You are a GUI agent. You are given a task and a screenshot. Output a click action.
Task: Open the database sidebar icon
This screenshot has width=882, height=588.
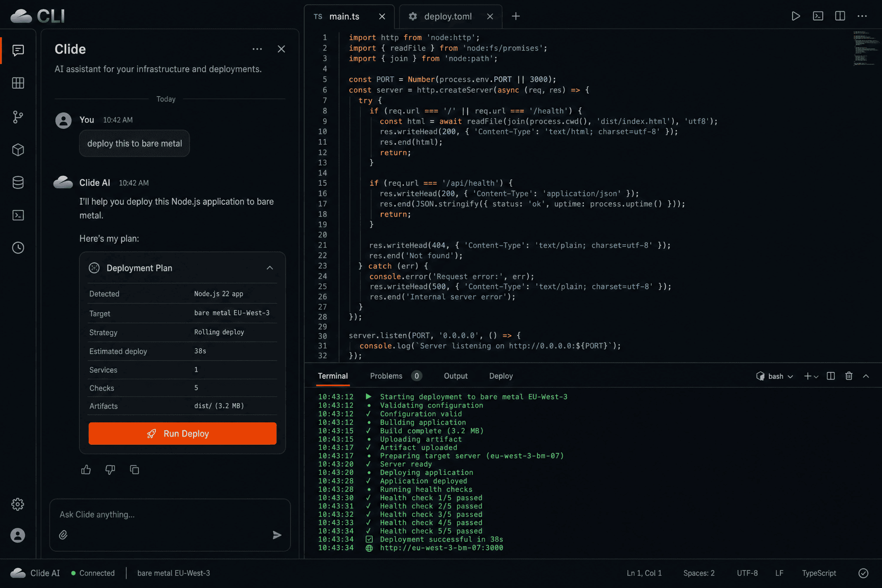point(18,182)
